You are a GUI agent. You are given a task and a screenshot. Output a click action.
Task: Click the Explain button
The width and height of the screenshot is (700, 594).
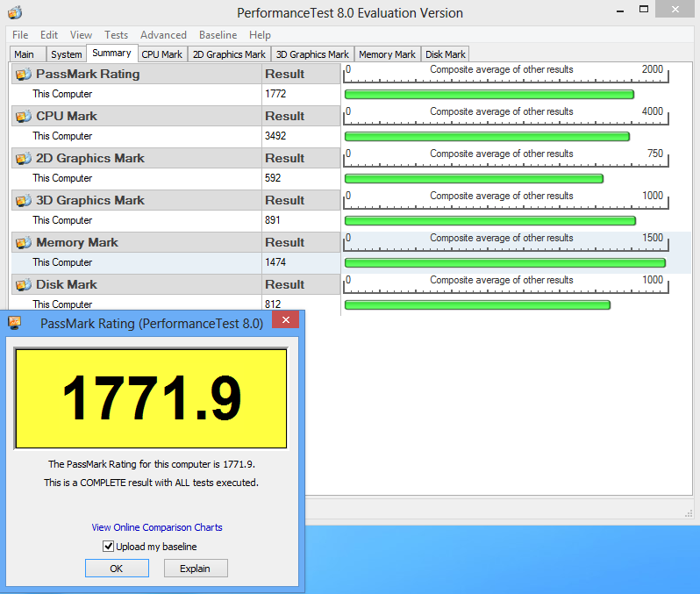196,568
